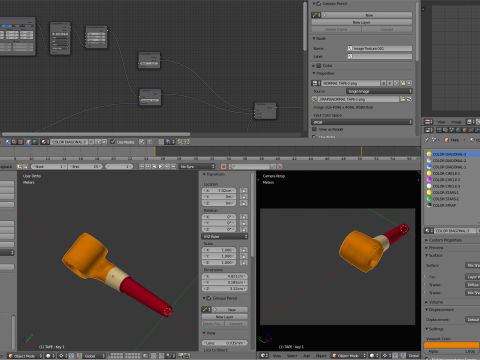Select COLOR:CIRCLE-3 material slot
The width and height of the screenshot is (480, 360).
click(x=453, y=186)
